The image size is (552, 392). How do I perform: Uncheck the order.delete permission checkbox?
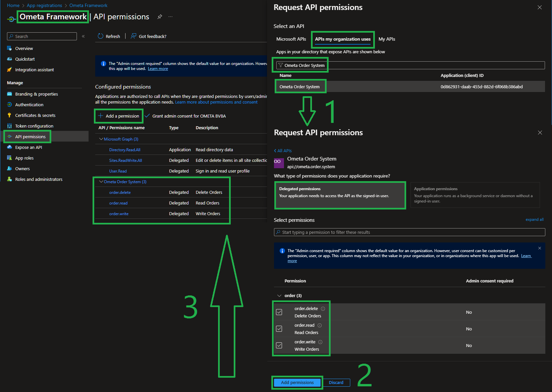pyautogui.click(x=279, y=312)
